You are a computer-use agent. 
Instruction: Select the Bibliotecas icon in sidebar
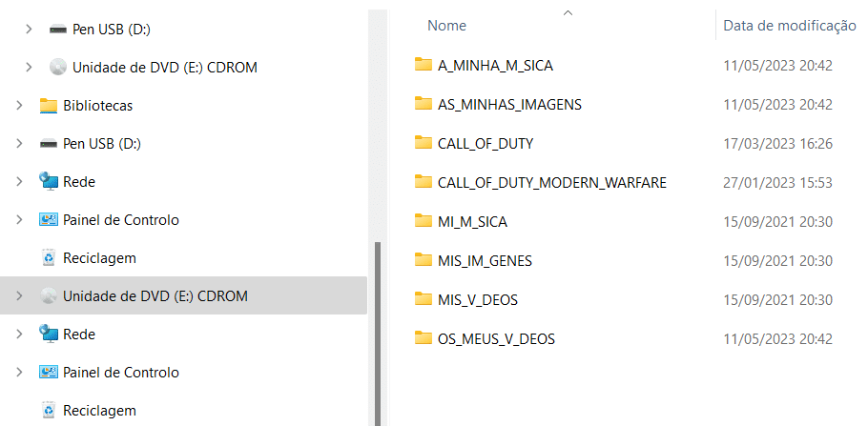(x=49, y=105)
